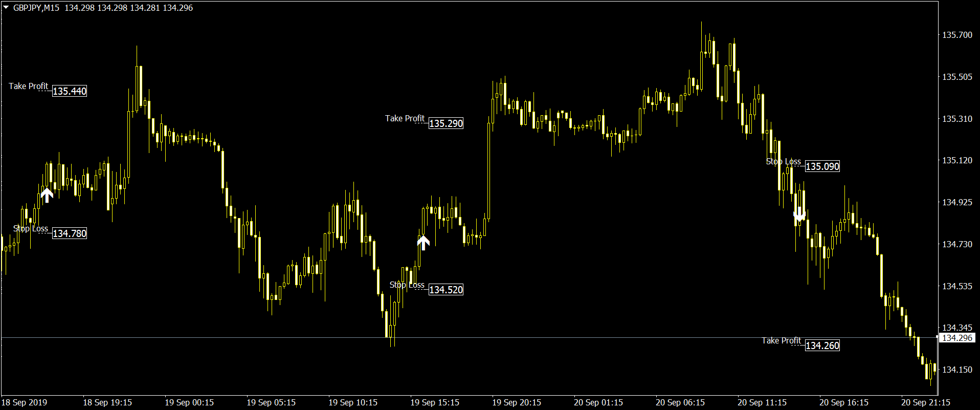Select the Take Profit 135.440 price label

pos(70,91)
